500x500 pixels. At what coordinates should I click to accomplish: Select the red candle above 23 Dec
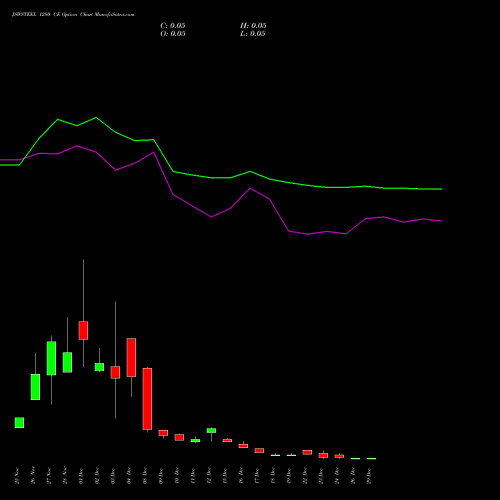point(323,455)
